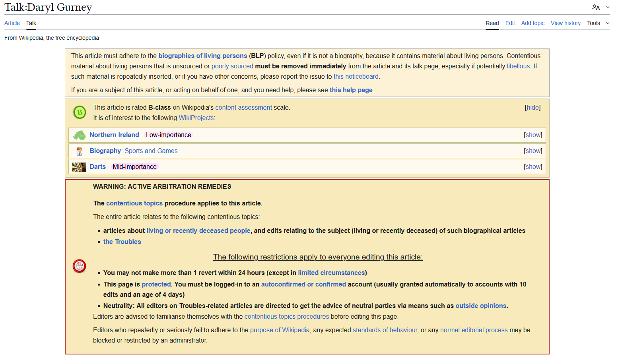Show Darts WikiProject details
Screen dimensions: 618x364
[x=533, y=167]
